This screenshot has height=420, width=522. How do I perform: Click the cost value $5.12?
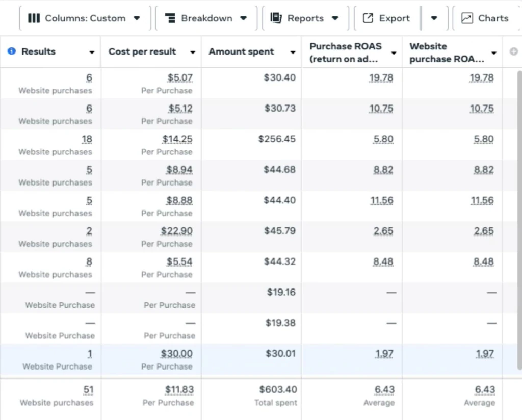(180, 108)
